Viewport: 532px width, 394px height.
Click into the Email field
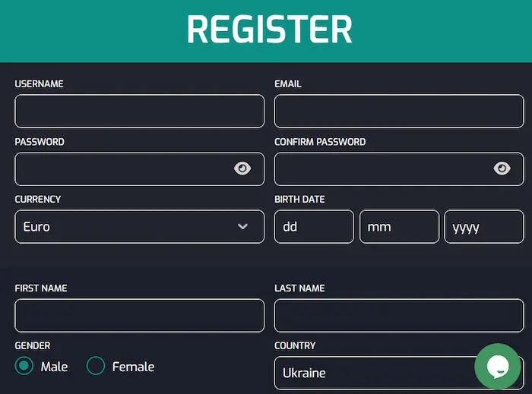point(399,111)
